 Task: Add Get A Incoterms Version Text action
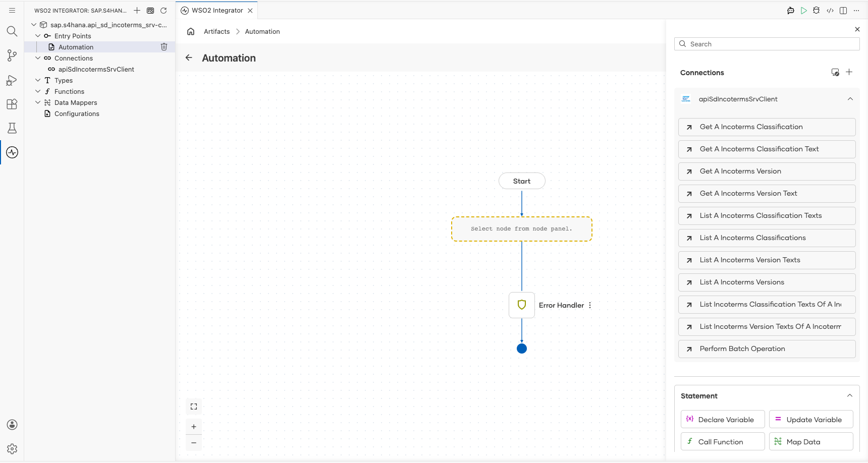767,194
